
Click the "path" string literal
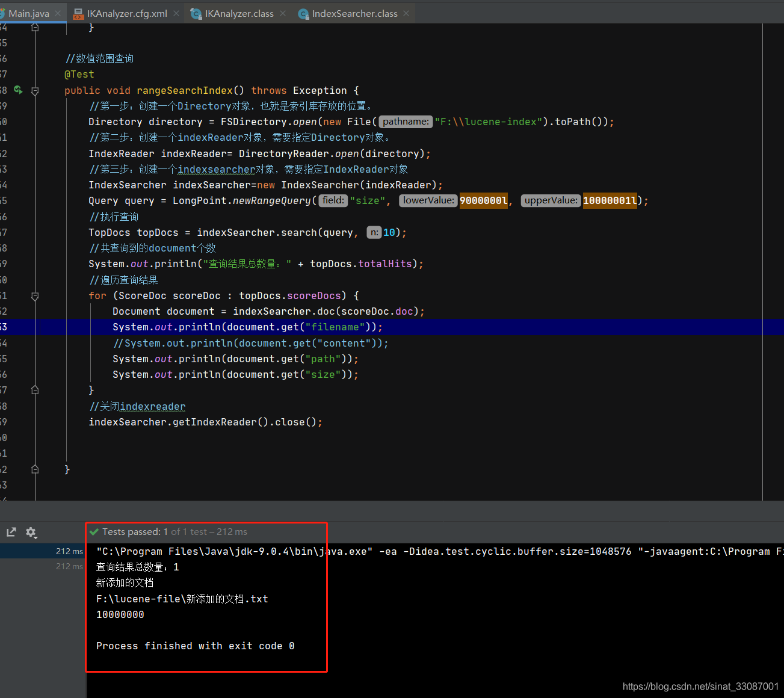[323, 359]
